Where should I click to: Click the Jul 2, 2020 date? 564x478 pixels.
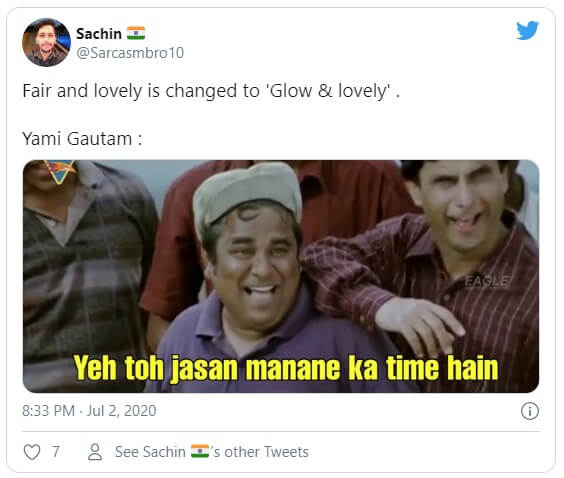point(122,411)
